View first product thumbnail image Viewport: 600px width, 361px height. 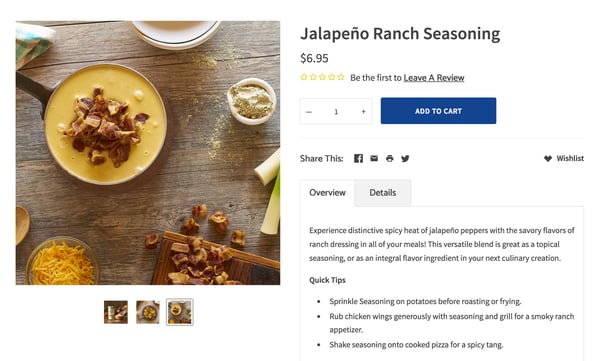(116, 312)
